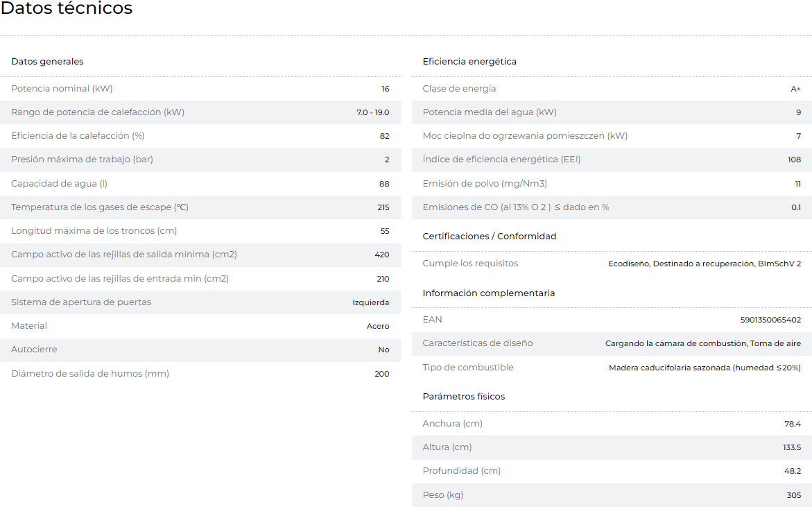This screenshot has height=507, width=812.
Task: Select the 'Izquierda' door opening value
Action: tap(371, 302)
